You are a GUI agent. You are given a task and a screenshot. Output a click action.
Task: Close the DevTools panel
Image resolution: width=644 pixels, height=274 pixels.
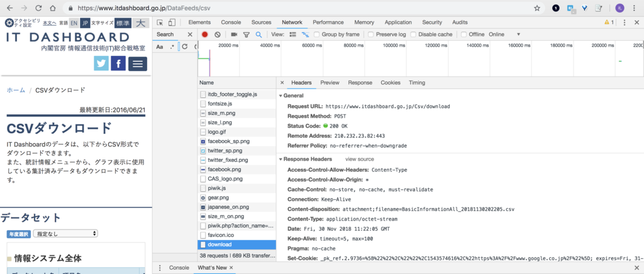point(636,23)
